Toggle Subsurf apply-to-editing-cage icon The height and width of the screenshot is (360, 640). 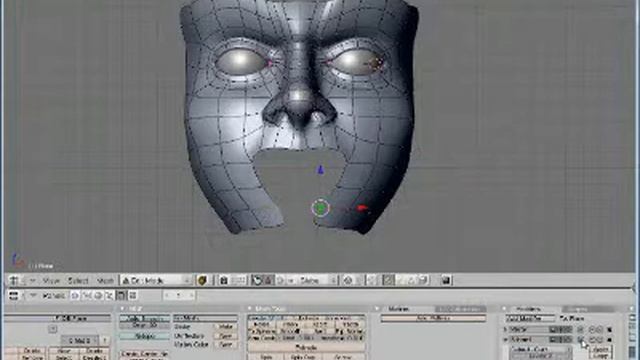[x=581, y=340]
